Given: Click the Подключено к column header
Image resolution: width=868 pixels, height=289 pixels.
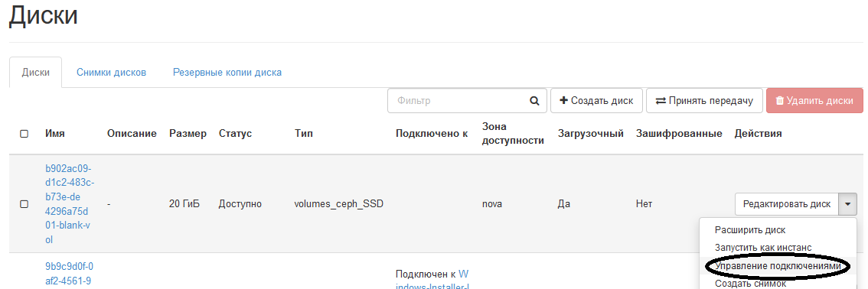Looking at the screenshot, I should coord(432,134).
